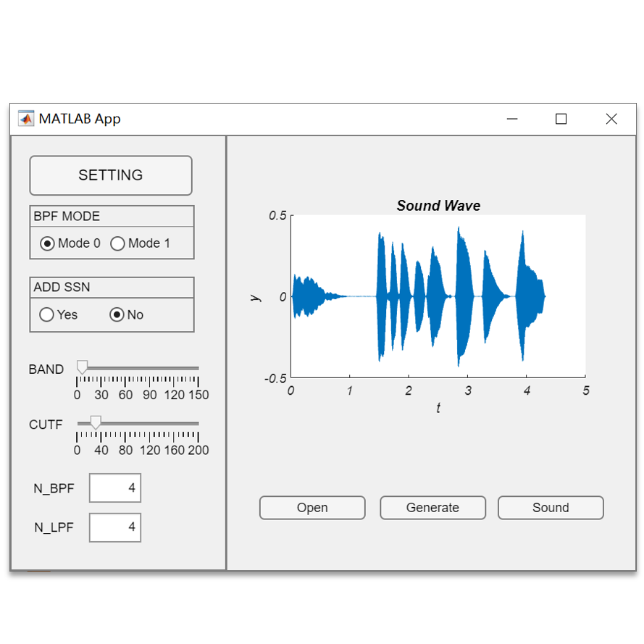644x644 pixels.
Task: Click the Open button
Action: 312,507
